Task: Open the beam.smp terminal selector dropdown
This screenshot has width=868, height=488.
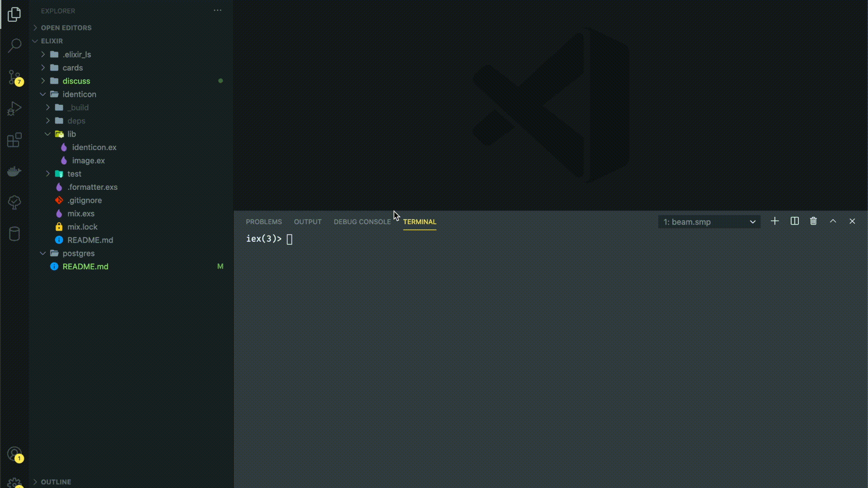Action: click(709, 222)
